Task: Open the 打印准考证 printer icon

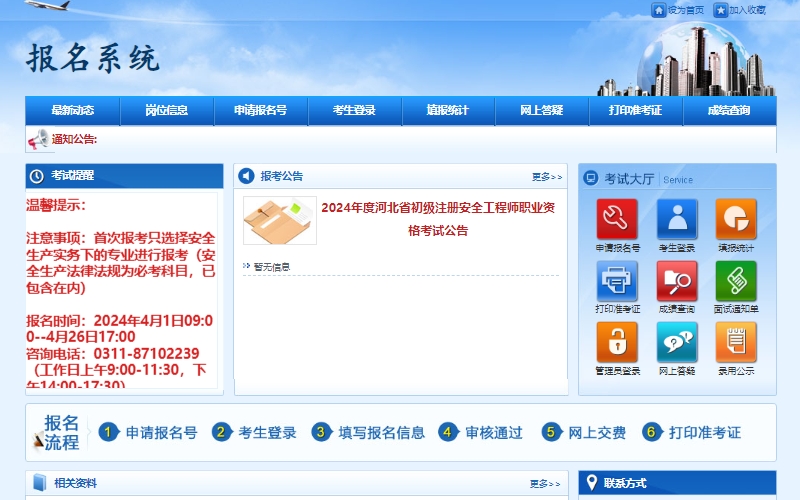Action: pos(617,280)
